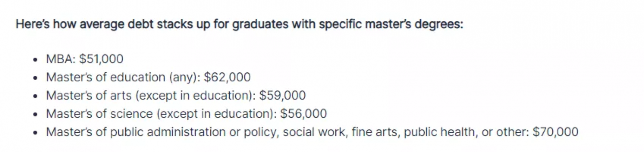Click the public administration list item
The image size is (644, 152).
312,132
